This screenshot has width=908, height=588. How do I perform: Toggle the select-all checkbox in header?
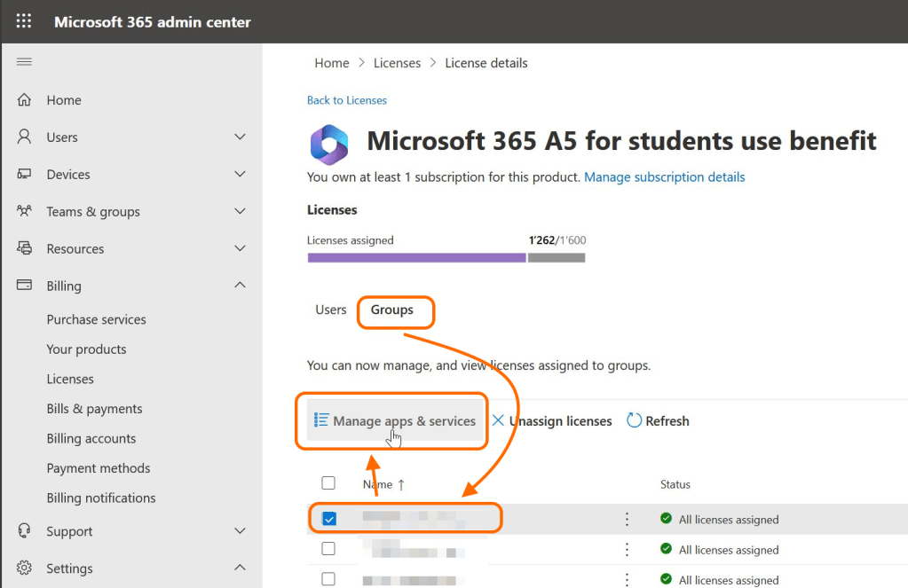click(328, 483)
